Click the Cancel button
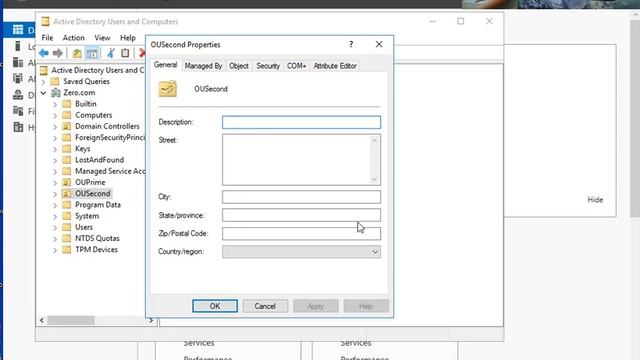This screenshot has height=360, width=640. (265, 306)
